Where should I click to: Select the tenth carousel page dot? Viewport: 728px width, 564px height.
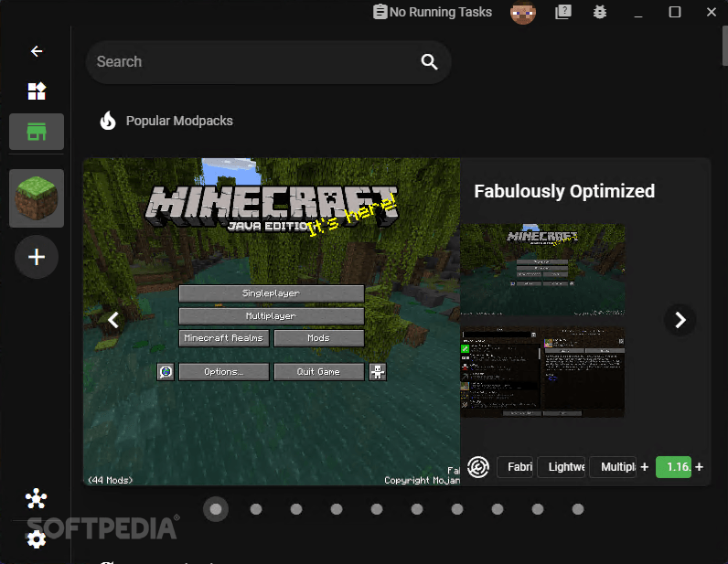pyautogui.click(x=578, y=509)
